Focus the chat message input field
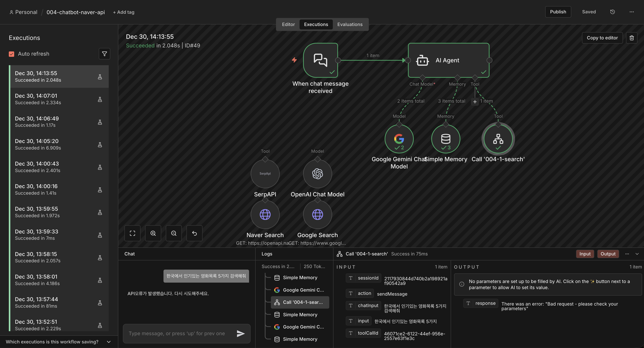This screenshot has height=348, width=644. (177, 333)
